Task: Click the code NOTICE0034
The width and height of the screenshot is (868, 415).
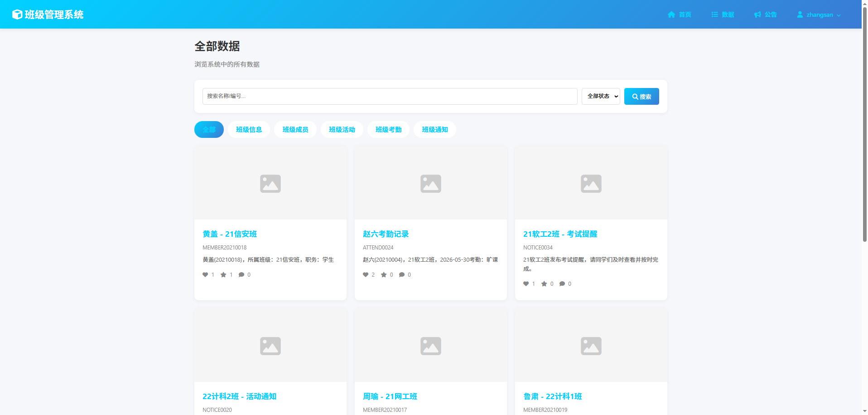Action: tap(538, 248)
